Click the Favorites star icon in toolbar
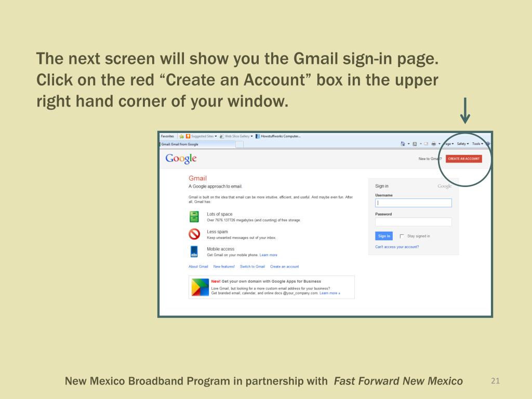532x399 pixels. pos(181,137)
